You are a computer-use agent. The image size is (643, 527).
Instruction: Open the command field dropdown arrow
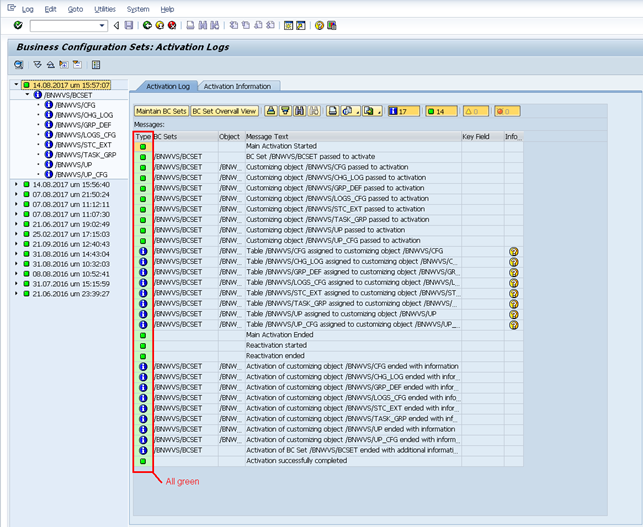click(103, 25)
